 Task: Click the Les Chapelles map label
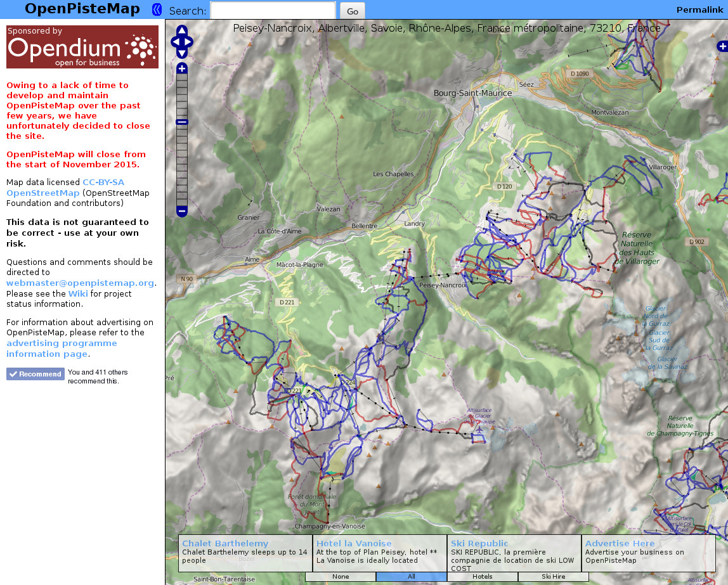pos(393,174)
